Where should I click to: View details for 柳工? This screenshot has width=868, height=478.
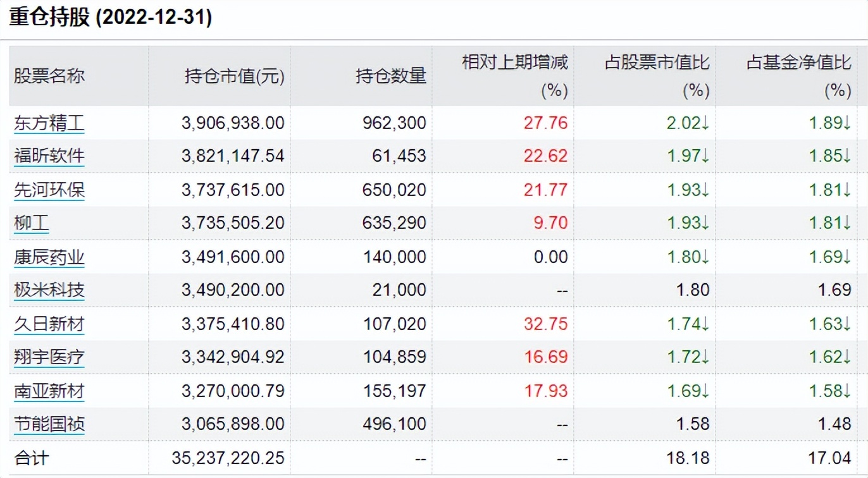click(x=30, y=223)
